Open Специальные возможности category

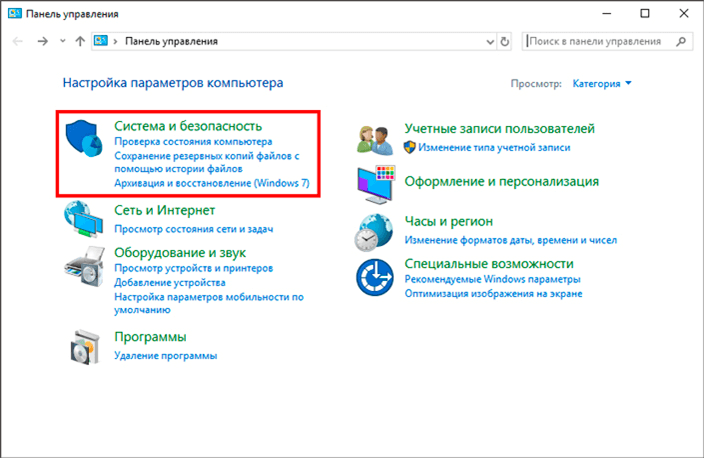click(489, 264)
